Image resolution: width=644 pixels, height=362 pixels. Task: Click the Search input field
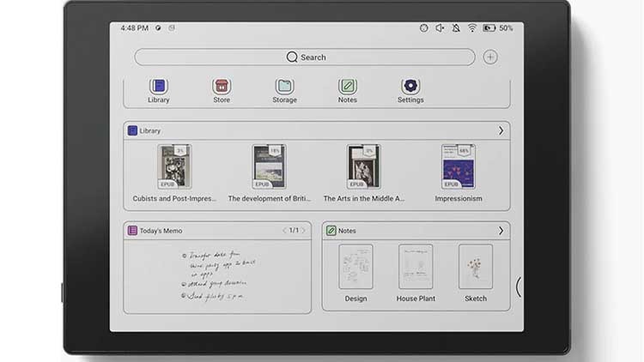305,57
